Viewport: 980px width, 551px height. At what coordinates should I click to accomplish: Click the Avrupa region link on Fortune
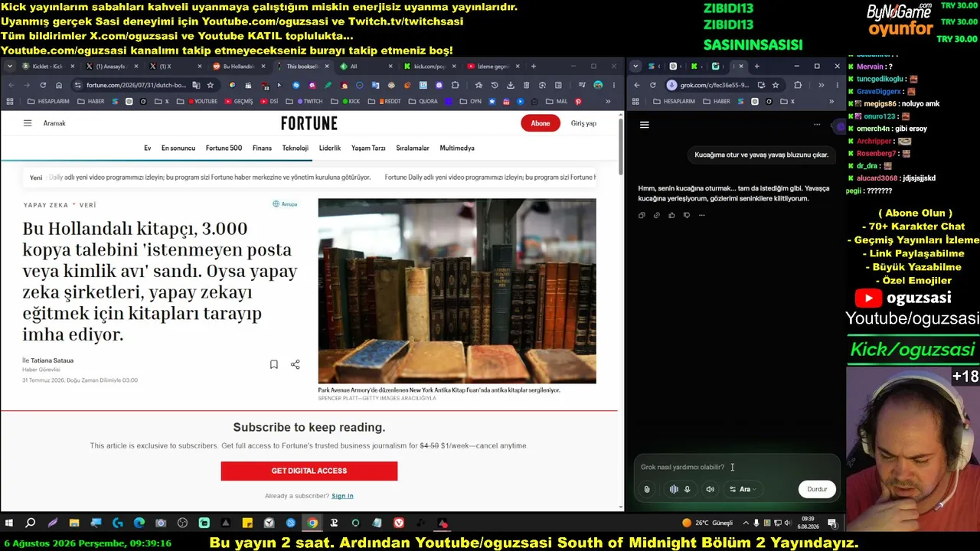tap(285, 204)
